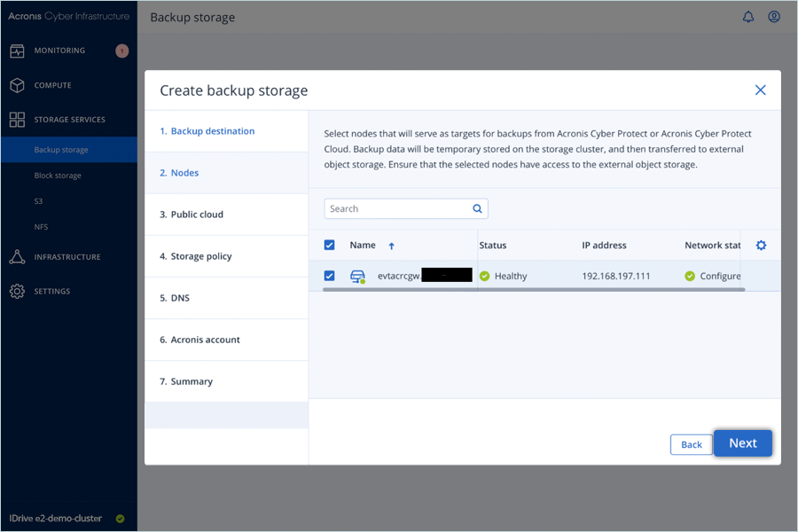Open Compute via its cube icon
Image resolution: width=798 pixels, height=532 pixels.
point(17,85)
